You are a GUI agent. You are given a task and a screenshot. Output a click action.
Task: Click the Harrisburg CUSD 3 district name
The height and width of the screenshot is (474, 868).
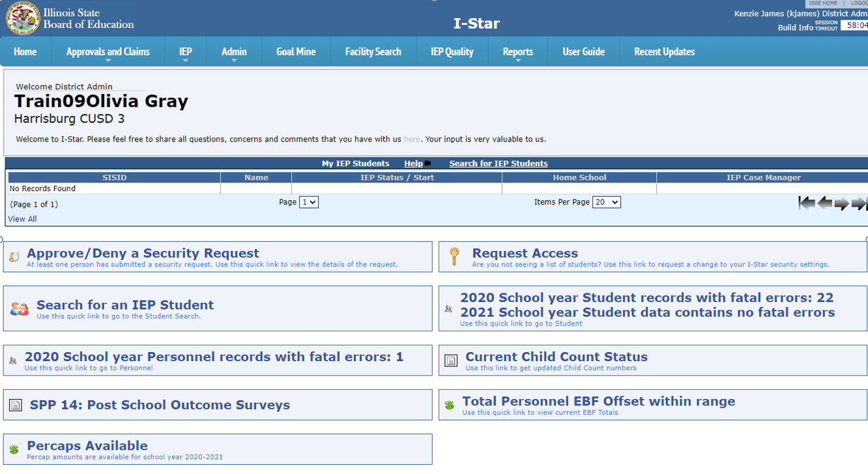pos(70,119)
